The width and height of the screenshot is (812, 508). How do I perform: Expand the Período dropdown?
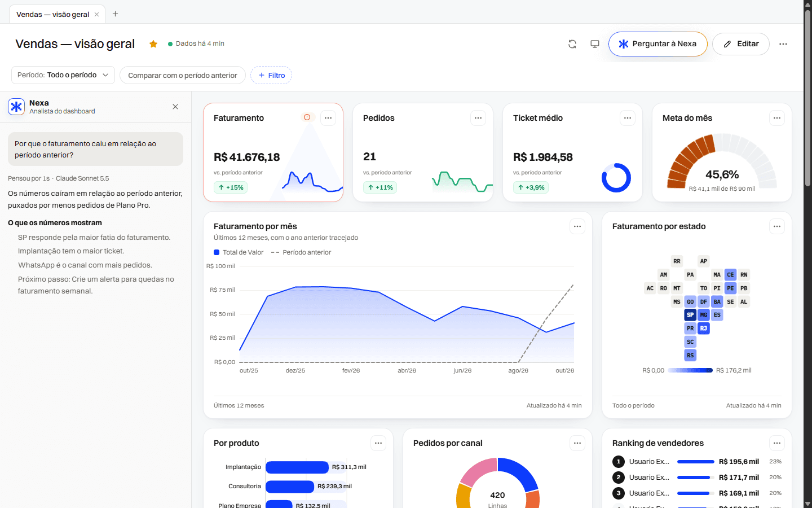63,75
